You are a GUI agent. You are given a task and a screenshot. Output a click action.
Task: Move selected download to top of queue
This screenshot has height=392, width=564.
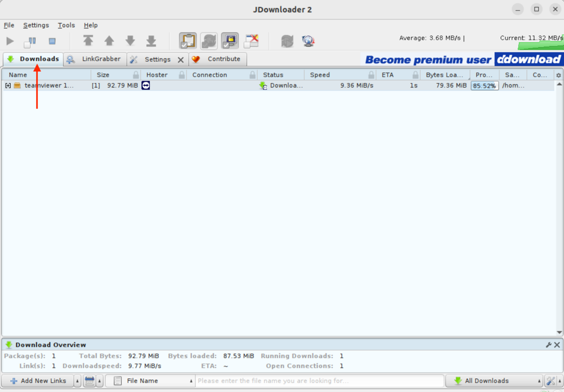(88, 41)
